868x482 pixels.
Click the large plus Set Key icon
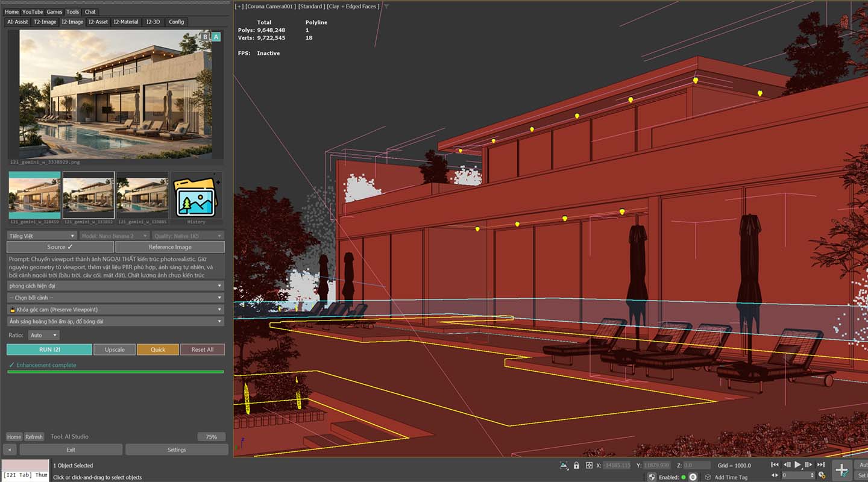coord(841,469)
